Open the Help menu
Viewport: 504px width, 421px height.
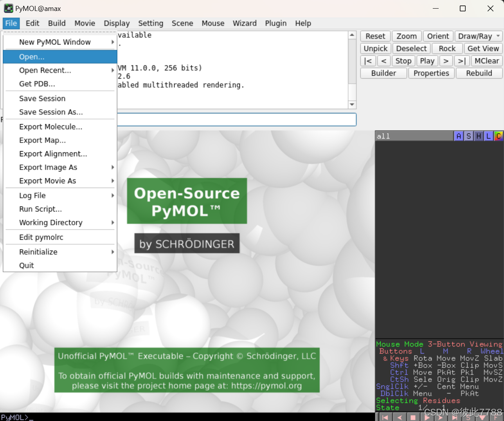tap(303, 23)
